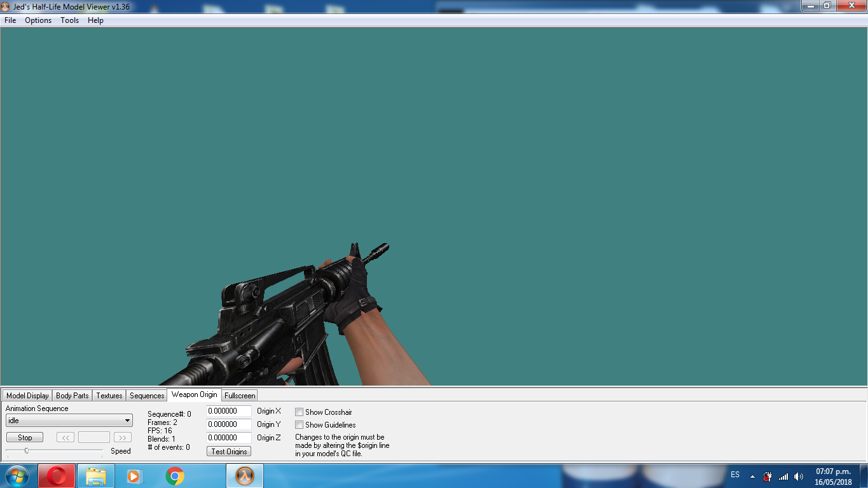Open the Help menu

coord(95,20)
